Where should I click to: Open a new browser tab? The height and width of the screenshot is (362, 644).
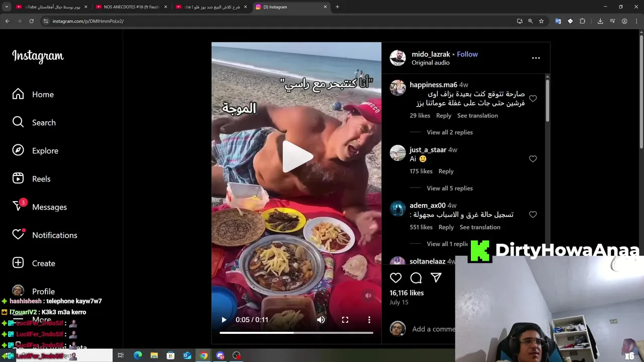[337, 7]
